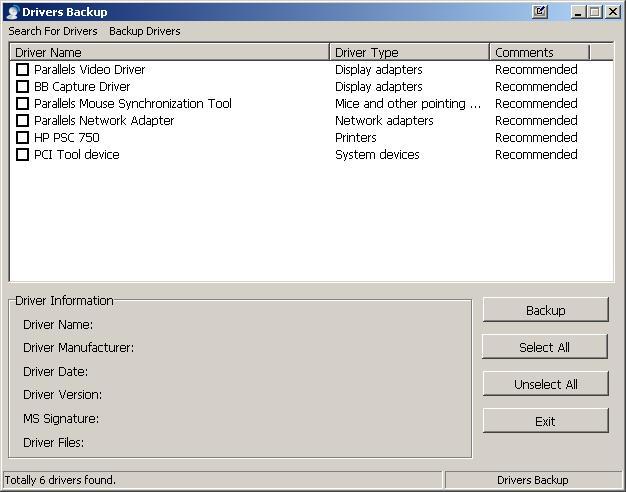The image size is (626, 492).
Task: Click the Printers driver type cell
Action: (356, 137)
